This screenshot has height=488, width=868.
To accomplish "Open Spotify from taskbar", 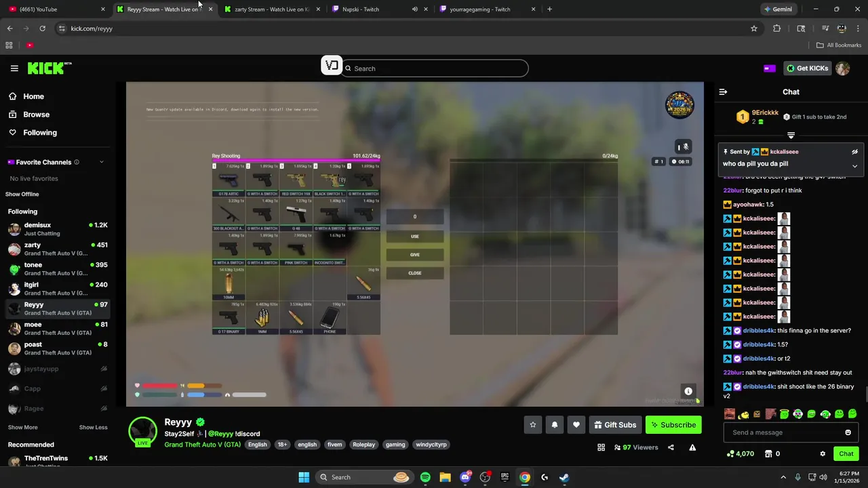I will [425, 477].
